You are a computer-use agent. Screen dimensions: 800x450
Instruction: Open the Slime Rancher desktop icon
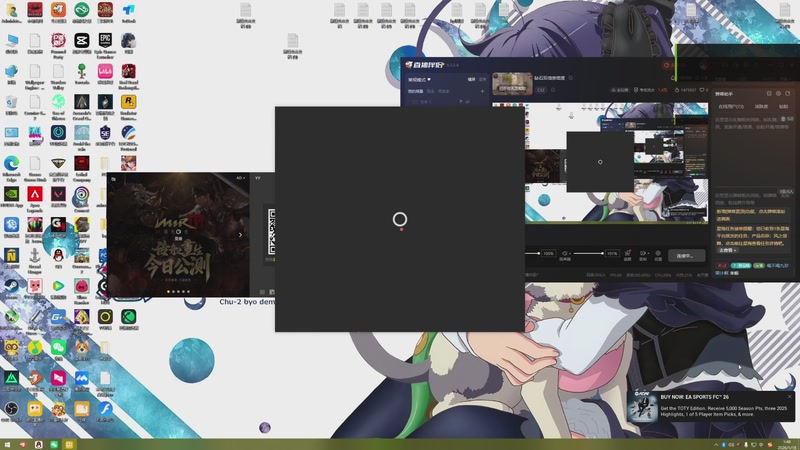tap(82, 286)
